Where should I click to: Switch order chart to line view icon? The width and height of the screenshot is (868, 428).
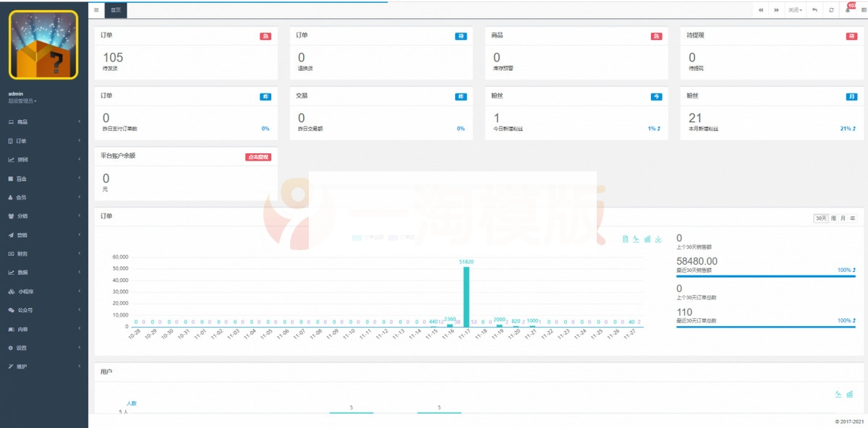click(x=636, y=239)
